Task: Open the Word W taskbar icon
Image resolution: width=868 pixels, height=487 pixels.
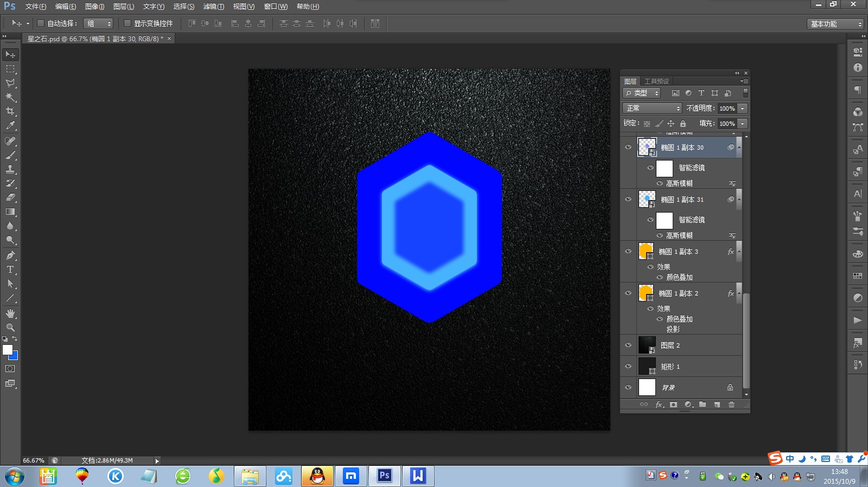Action: click(418, 476)
